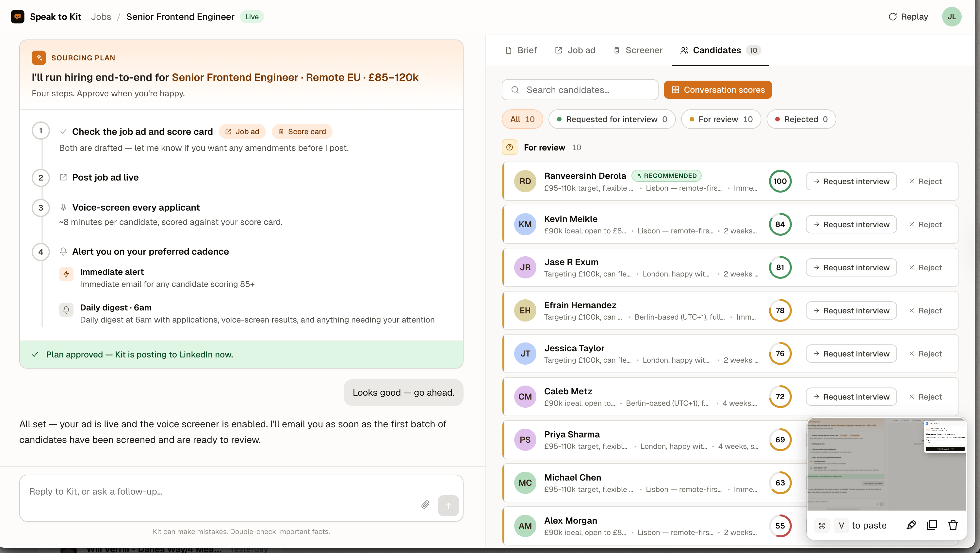Filter candidates by For review

click(x=721, y=119)
